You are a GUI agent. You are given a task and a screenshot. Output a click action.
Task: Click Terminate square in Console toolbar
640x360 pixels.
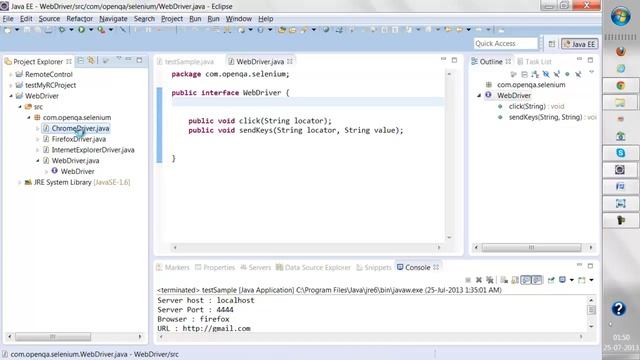coord(468,280)
